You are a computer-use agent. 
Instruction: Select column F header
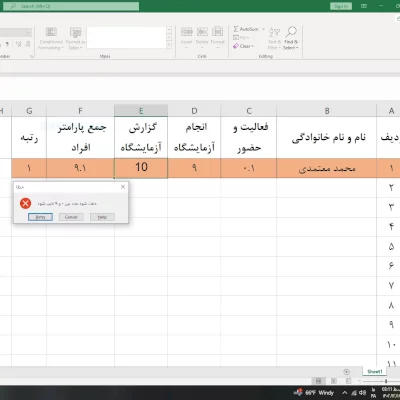(80, 111)
